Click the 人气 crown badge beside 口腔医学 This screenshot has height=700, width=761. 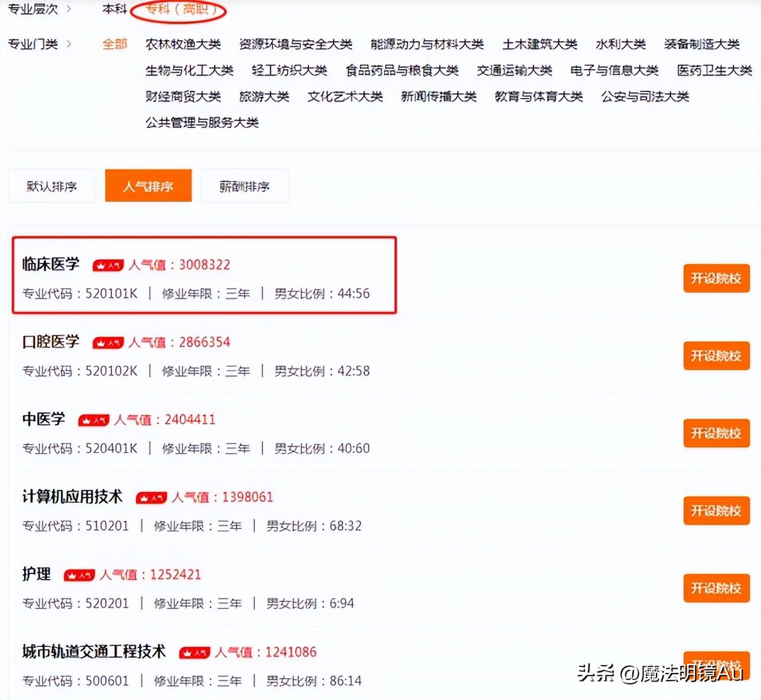(108, 342)
